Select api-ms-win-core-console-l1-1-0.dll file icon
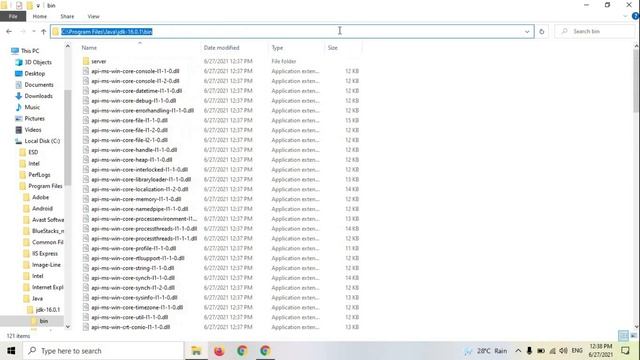This screenshot has height=360, width=640. 86,71
